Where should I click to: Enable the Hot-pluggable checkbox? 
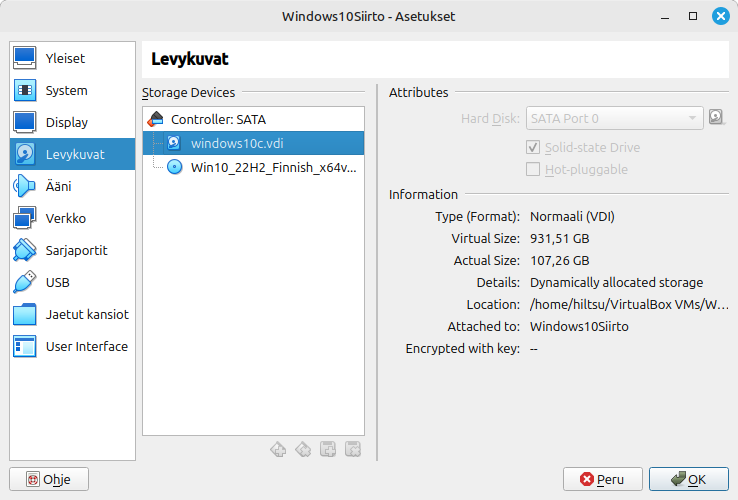[x=533, y=169]
